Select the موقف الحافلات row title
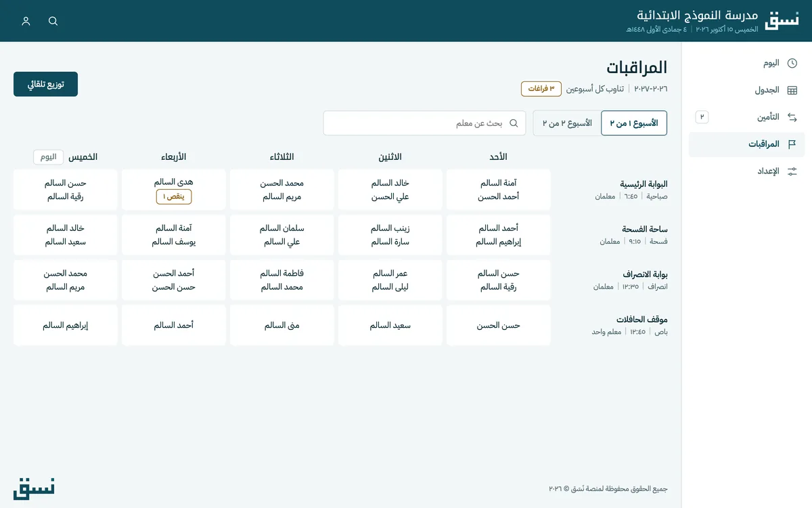 [x=642, y=320]
